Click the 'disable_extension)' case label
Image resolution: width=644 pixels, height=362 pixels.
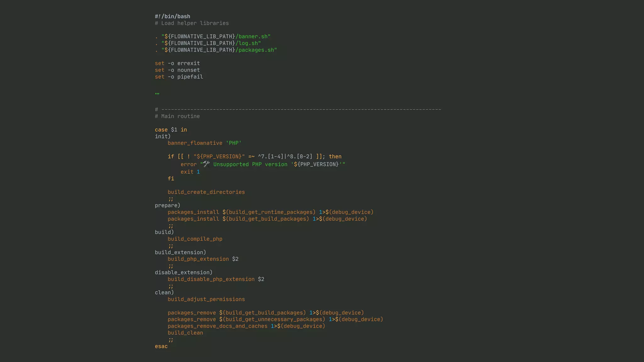tap(184, 272)
